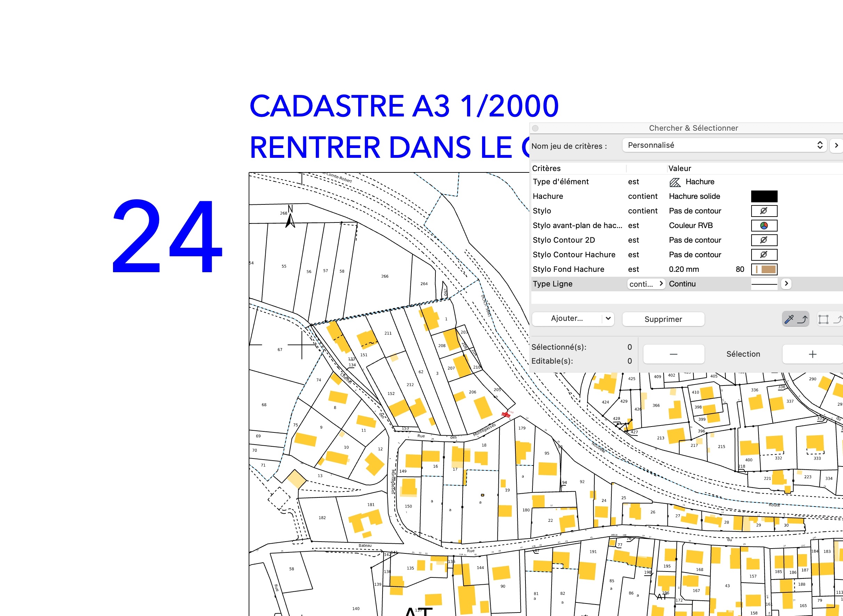Expand the Ajouter dropdown arrow
843x616 pixels.
coord(608,318)
